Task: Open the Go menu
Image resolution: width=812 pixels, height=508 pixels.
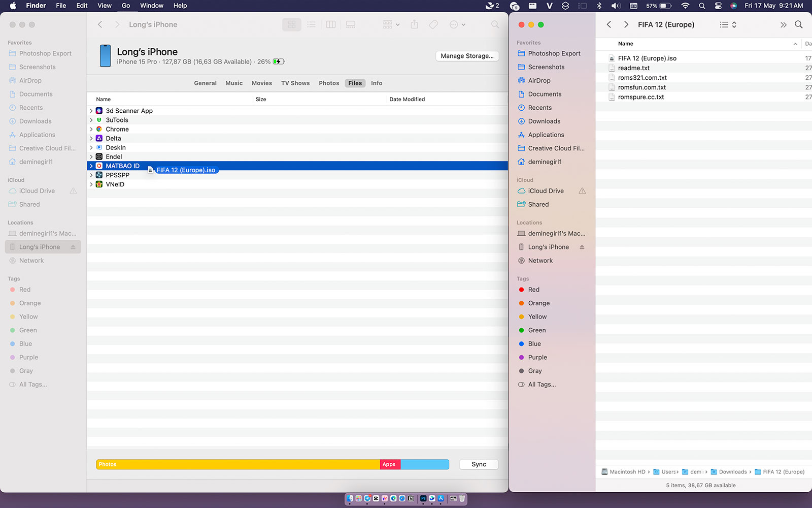Action: (126, 6)
